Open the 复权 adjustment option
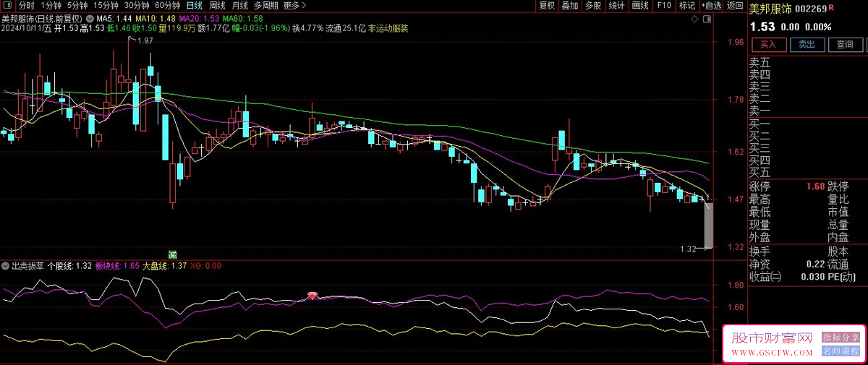Screen dimensions: 868x365 [547, 5]
